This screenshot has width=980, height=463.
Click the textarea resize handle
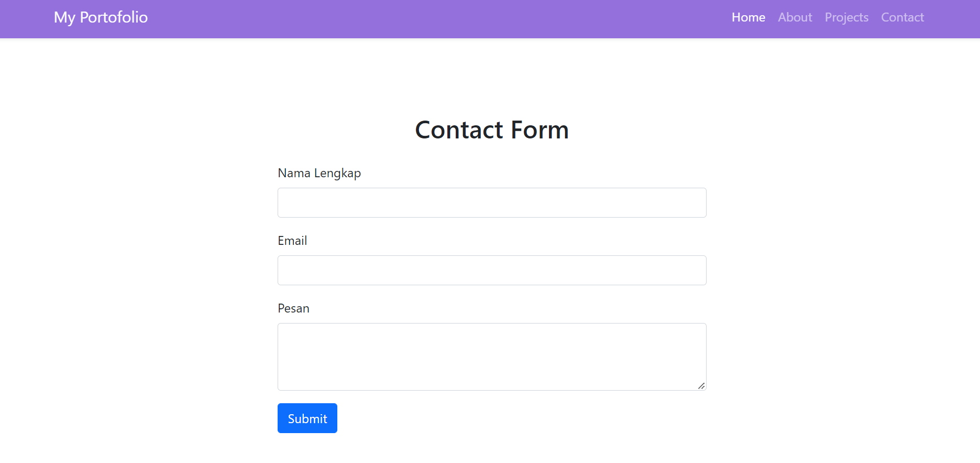(701, 386)
